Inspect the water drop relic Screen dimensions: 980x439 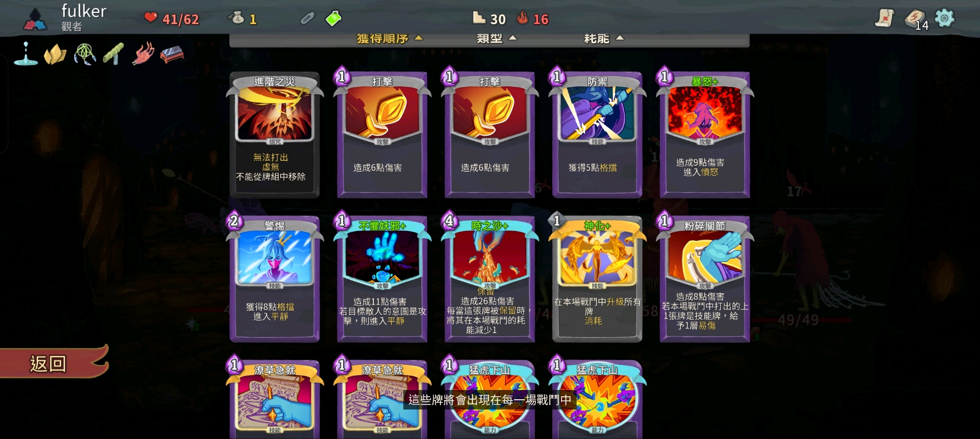coord(26,53)
